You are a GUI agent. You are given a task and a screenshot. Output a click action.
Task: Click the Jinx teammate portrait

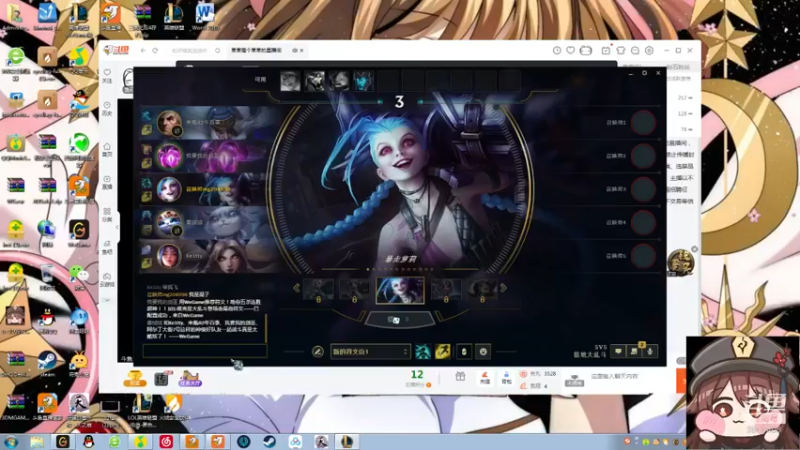[x=169, y=189]
